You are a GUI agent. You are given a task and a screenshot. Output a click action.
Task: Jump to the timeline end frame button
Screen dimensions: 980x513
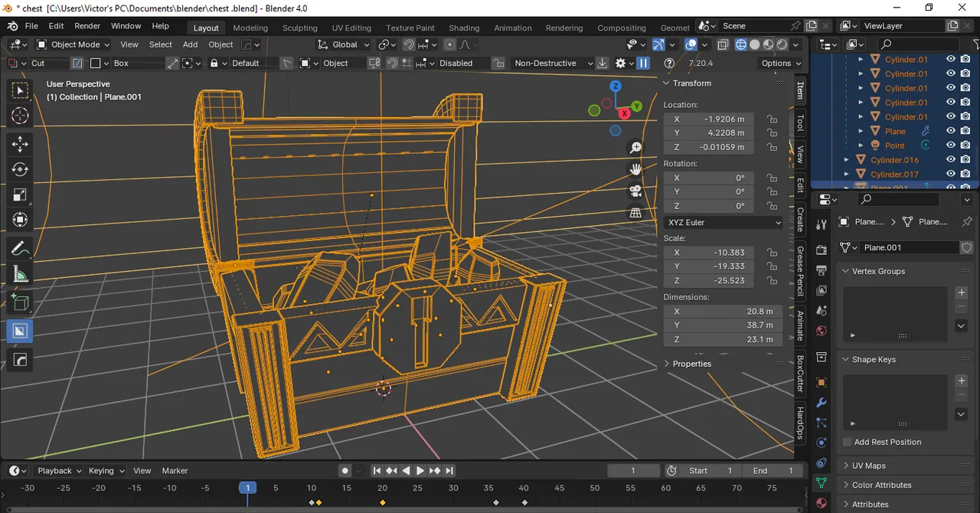pos(449,471)
